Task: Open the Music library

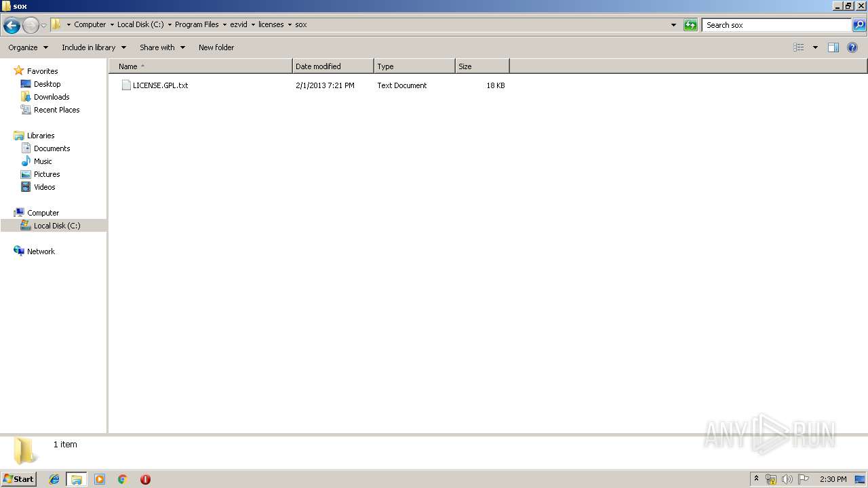Action: (x=43, y=161)
